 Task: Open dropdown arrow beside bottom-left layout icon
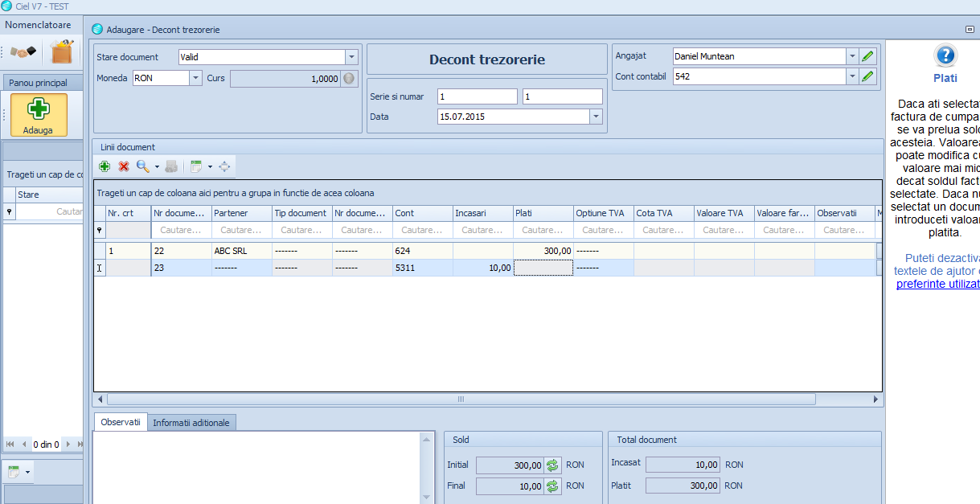(28, 472)
